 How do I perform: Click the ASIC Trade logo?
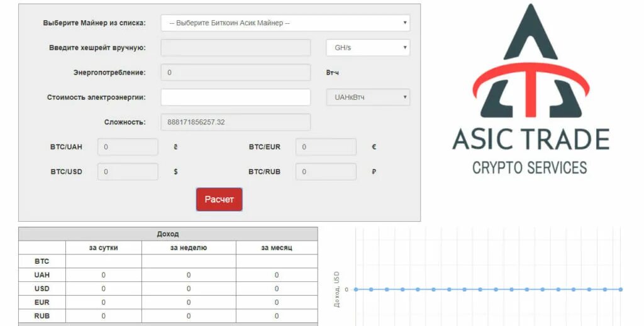tap(530, 89)
